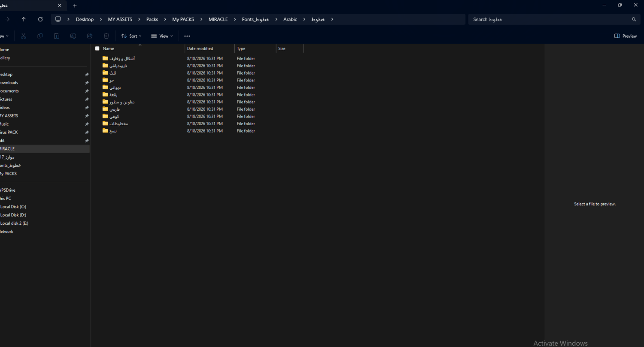Expand the chevron after My PACKS breadcrumb
This screenshot has width=644, height=347.
coord(201,19)
